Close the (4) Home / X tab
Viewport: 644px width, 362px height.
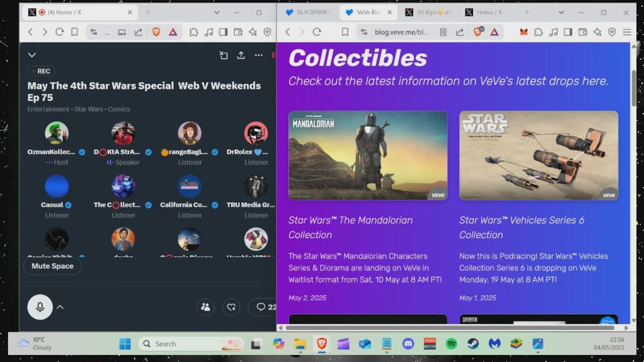click(130, 13)
